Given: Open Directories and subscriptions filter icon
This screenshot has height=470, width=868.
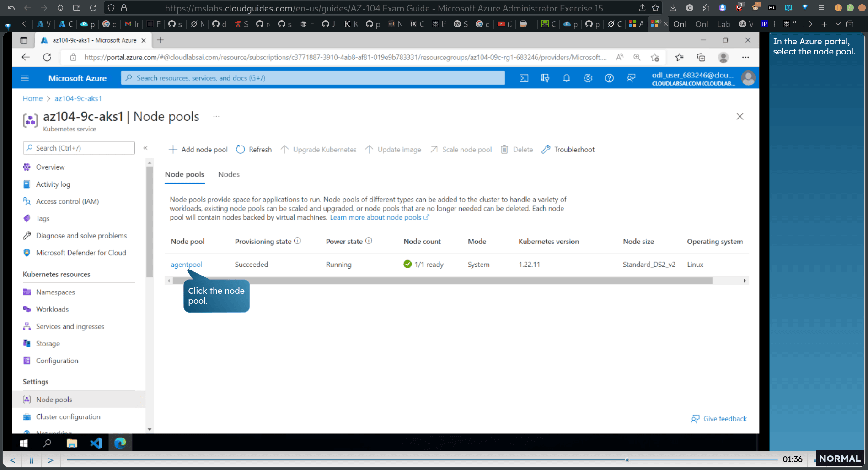Looking at the screenshot, I should [545, 78].
